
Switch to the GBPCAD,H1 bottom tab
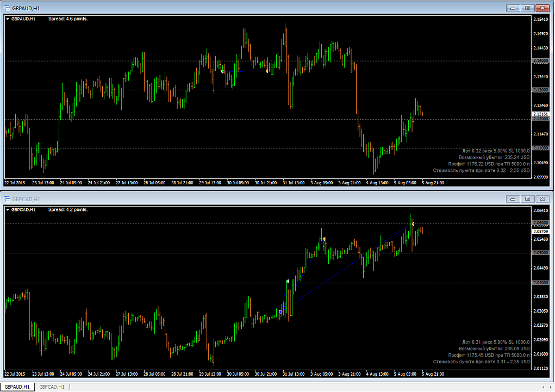pos(52,387)
